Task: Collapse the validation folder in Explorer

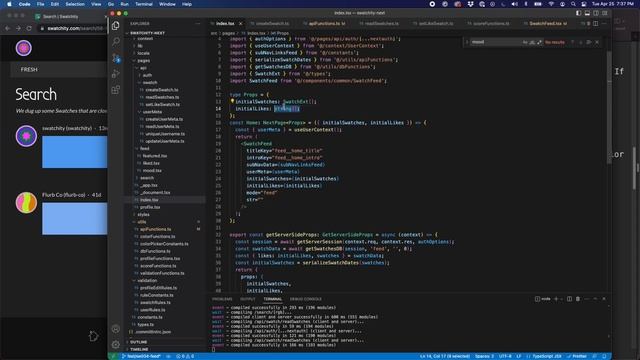Action: tap(147, 281)
